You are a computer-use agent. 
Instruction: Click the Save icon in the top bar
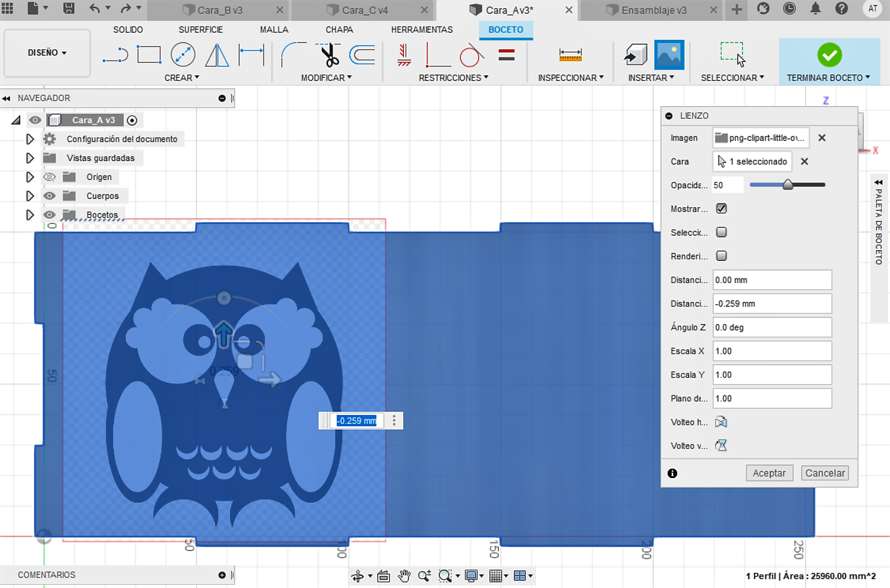[69, 8]
